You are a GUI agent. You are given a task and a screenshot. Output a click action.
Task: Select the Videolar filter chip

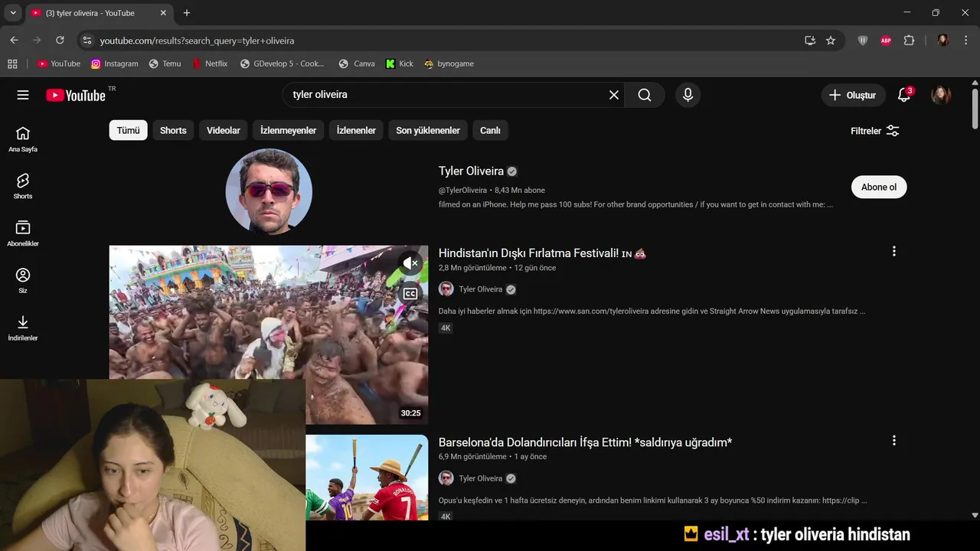pos(224,130)
